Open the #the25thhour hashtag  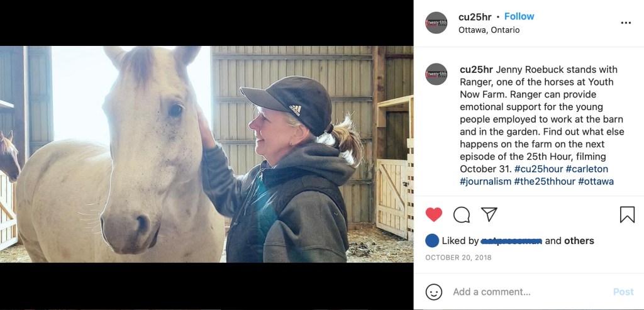(545, 182)
